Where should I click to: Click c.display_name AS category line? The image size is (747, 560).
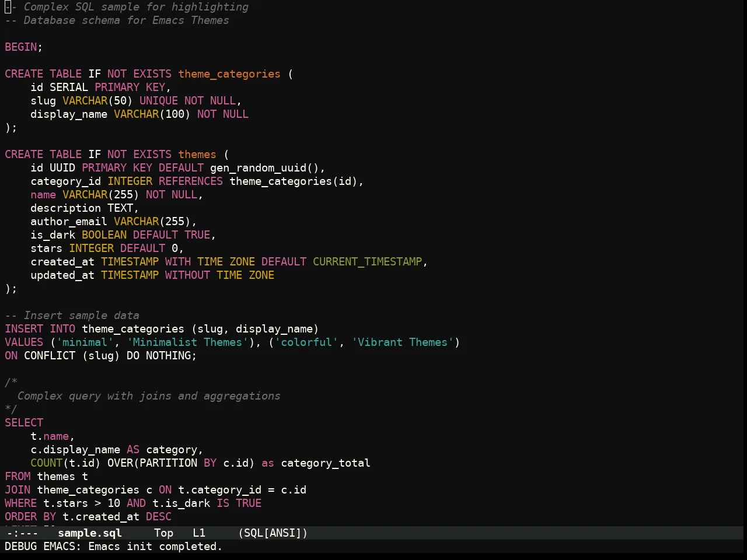(117, 450)
